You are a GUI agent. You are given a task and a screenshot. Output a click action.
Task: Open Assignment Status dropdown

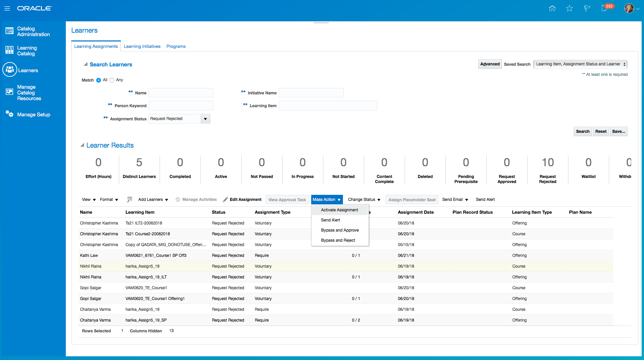point(205,119)
